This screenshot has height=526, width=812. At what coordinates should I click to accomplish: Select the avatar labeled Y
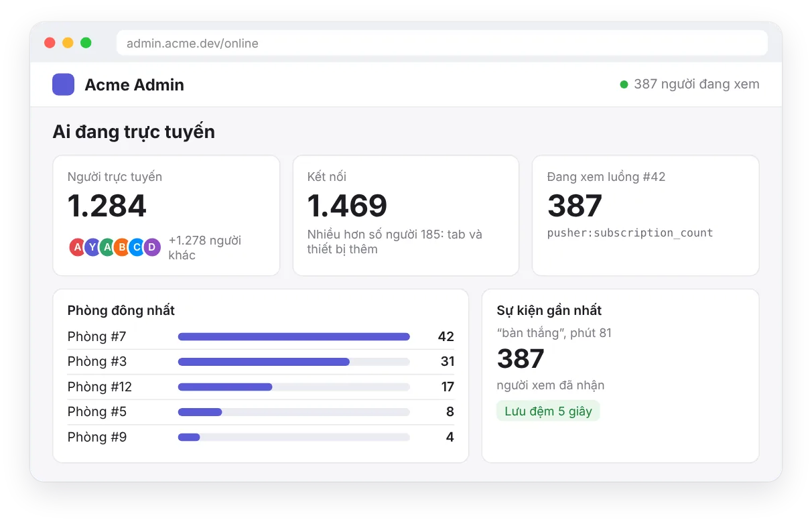[92, 247]
